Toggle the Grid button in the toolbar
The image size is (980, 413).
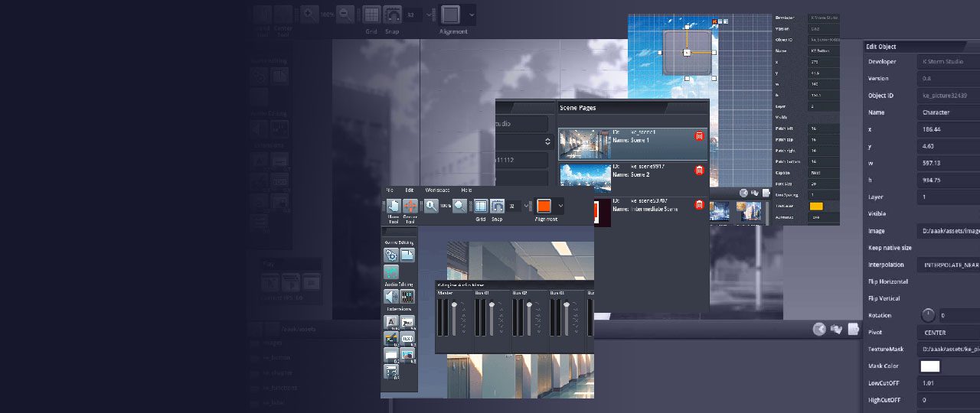coord(481,206)
